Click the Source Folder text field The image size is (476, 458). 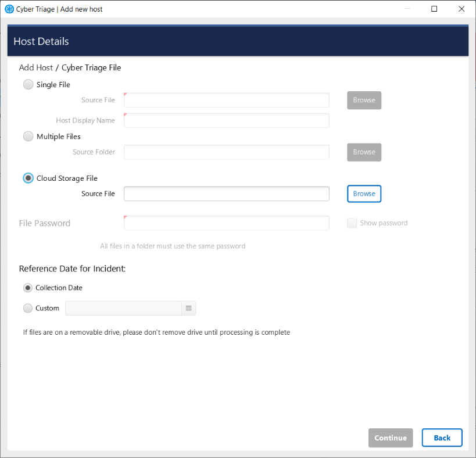(226, 152)
